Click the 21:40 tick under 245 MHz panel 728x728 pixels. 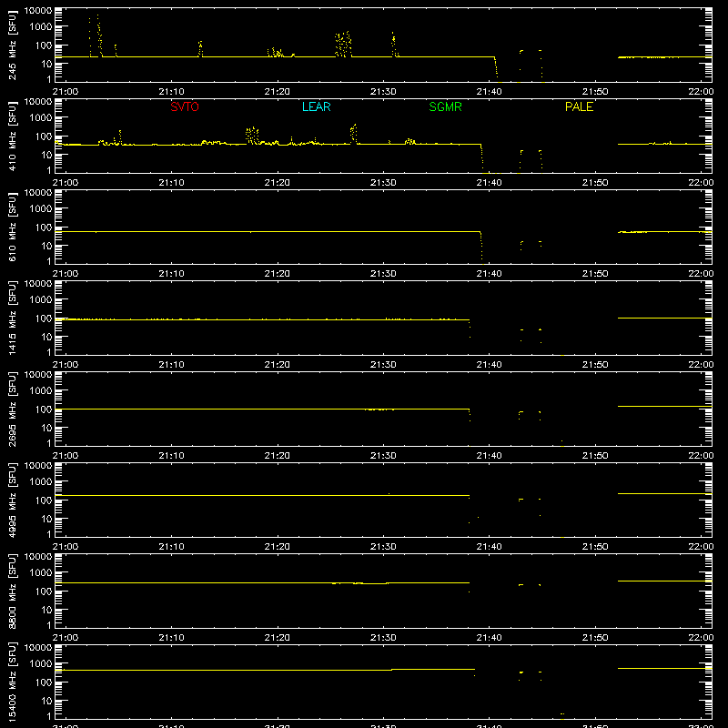(x=489, y=92)
